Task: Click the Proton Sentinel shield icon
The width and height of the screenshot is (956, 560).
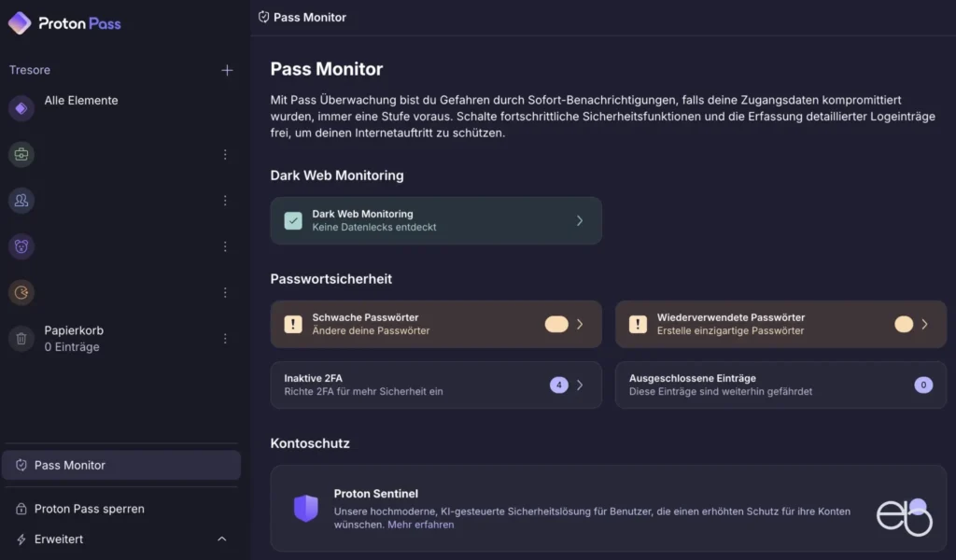Action: [306, 509]
